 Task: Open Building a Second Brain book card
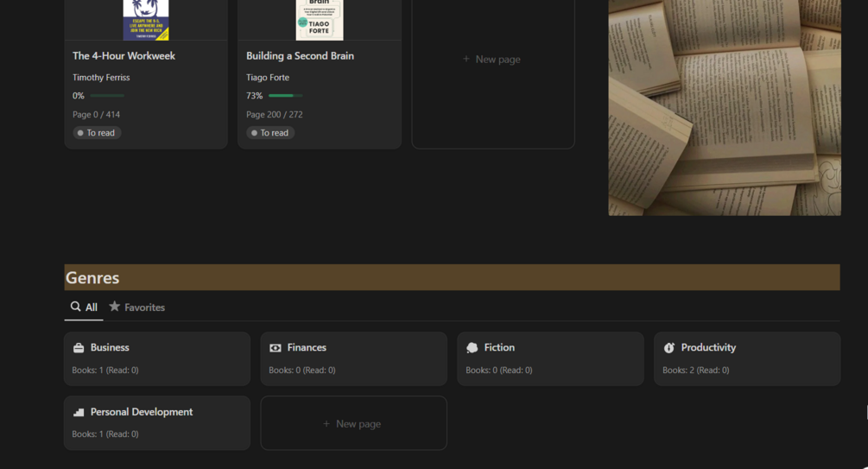click(320, 74)
